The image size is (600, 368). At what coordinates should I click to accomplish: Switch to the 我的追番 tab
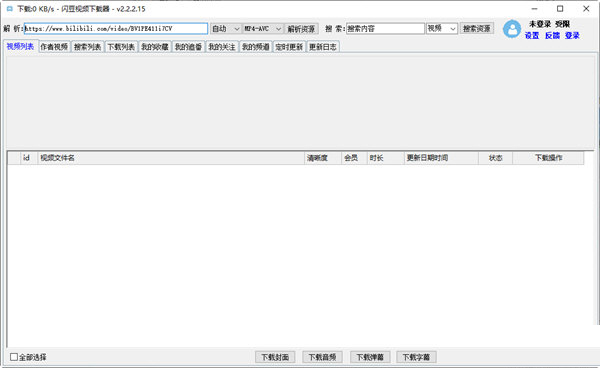pyautogui.click(x=188, y=47)
